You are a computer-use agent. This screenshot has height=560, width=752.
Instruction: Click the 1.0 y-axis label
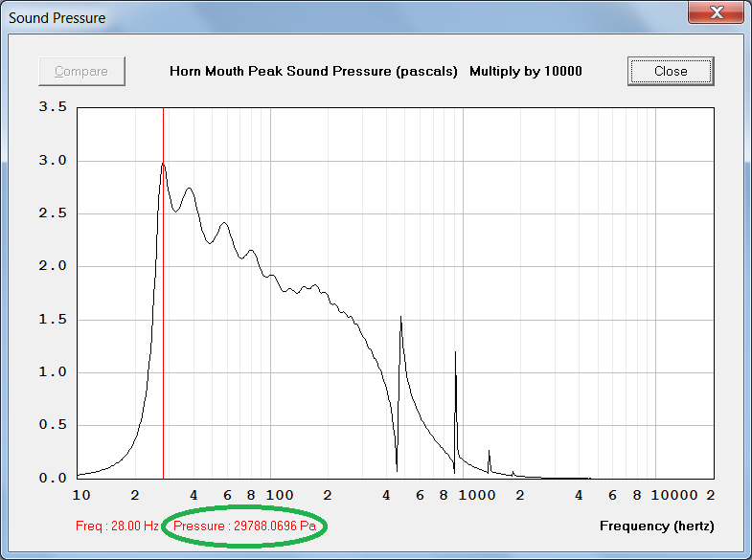click(x=53, y=372)
